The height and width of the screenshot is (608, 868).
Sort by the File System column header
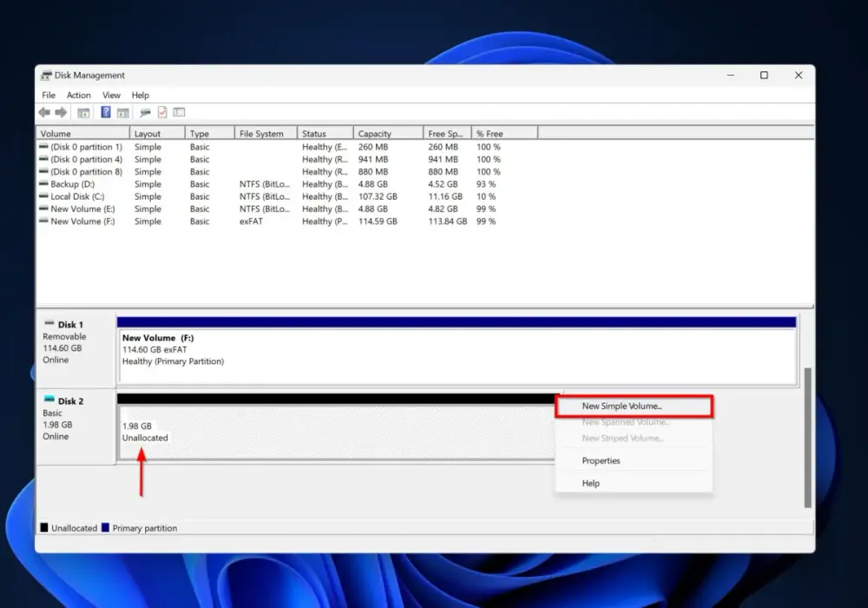click(x=266, y=134)
